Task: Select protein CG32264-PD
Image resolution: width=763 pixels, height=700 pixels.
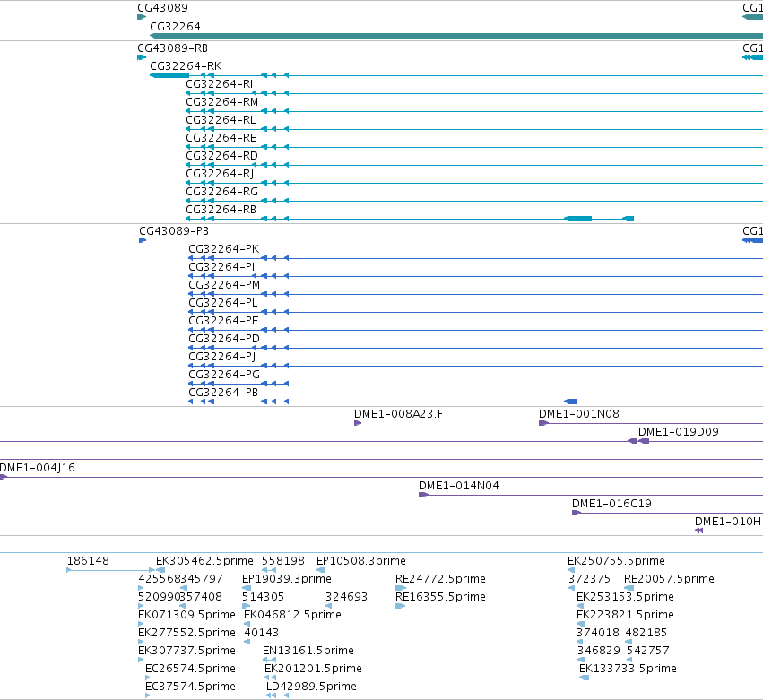Action: click(x=224, y=339)
